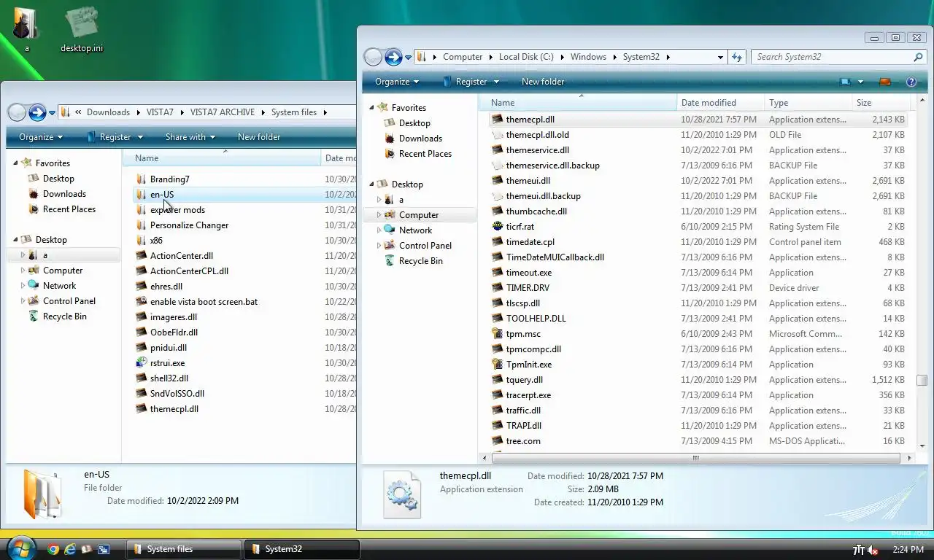Go forward in the System32 window

point(393,57)
